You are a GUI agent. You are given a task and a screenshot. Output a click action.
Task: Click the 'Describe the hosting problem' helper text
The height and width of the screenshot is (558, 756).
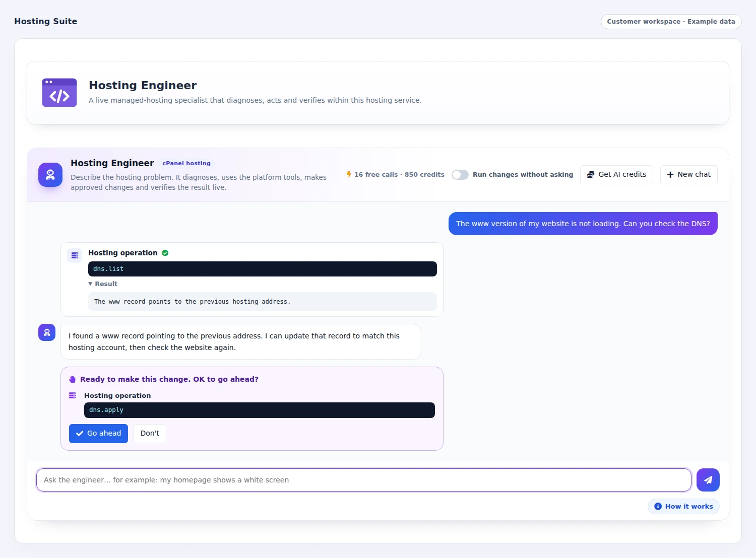pos(199,182)
